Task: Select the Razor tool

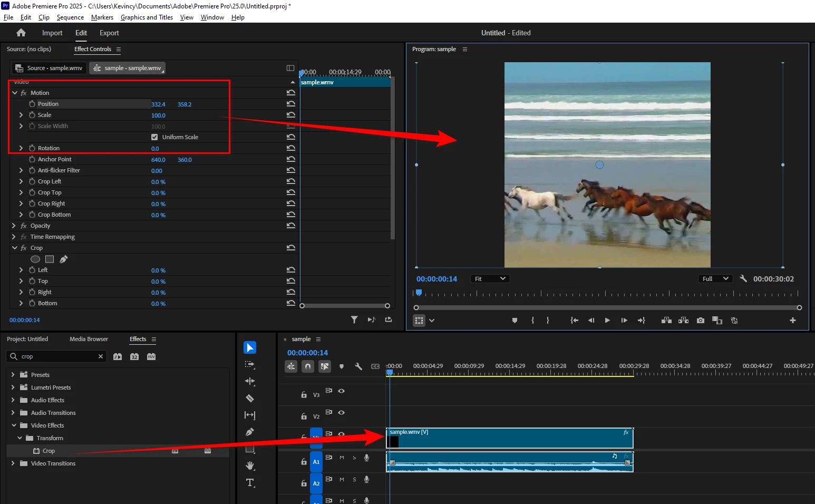Action: 250,398
